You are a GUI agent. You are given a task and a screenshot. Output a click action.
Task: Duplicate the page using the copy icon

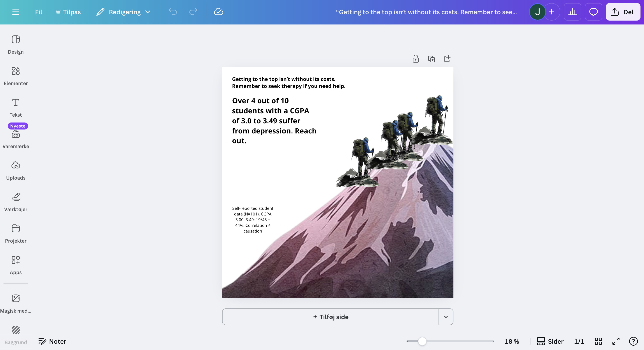[x=432, y=59]
